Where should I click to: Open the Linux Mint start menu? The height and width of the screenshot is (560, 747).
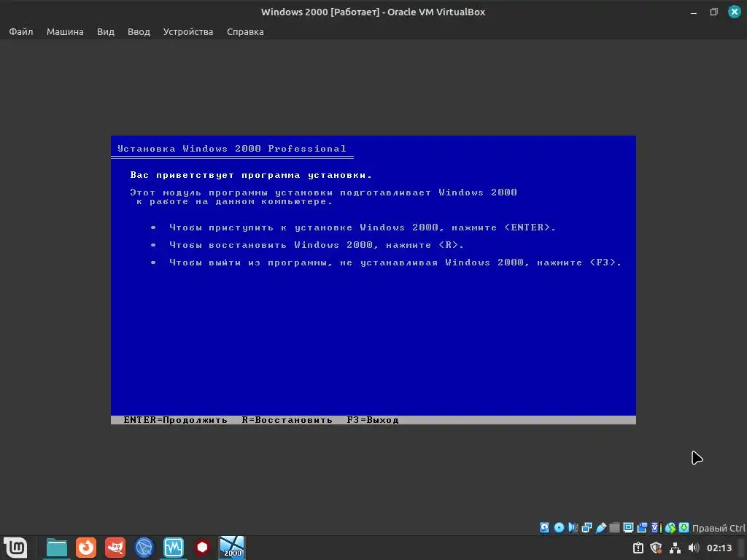pos(15,547)
